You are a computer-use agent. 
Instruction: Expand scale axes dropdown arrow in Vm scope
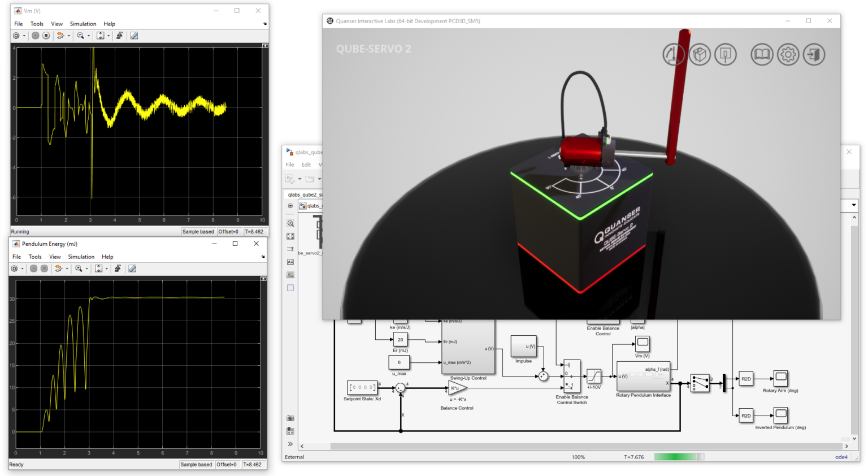(108, 36)
